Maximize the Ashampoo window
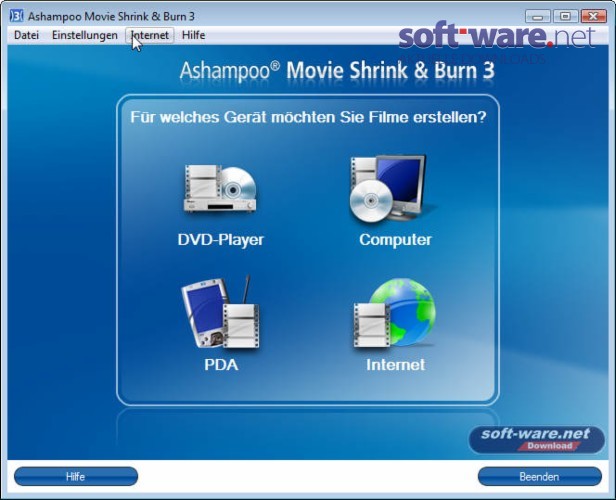The image size is (616, 500). (x=565, y=16)
